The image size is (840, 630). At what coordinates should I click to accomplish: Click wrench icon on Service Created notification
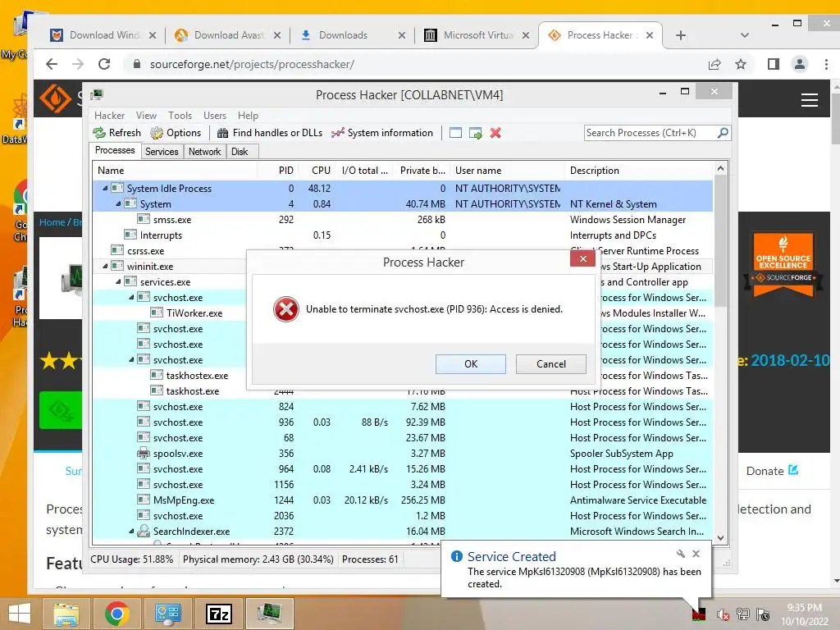pos(680,554)
